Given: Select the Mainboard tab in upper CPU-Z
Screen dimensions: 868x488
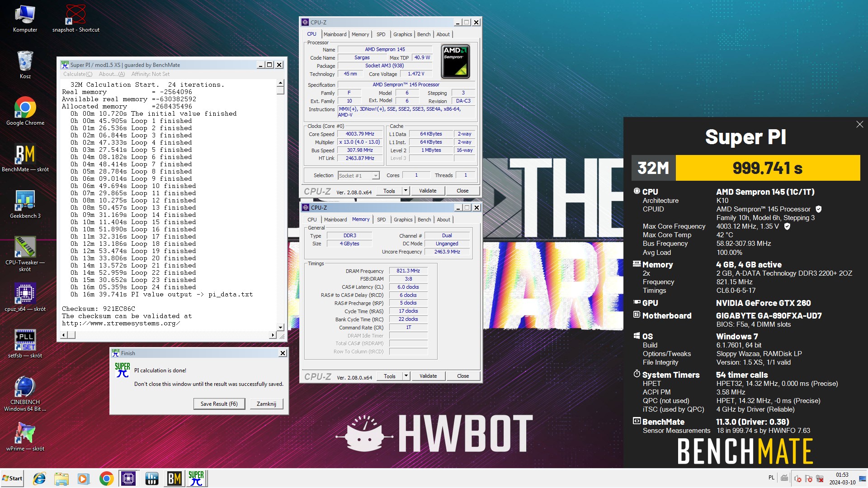Looking at the screenshot, I should pyautogui.click(x=335, y=34).
